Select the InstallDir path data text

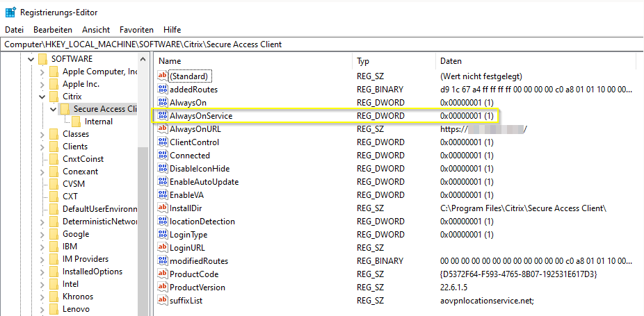(x=523, y=208)
